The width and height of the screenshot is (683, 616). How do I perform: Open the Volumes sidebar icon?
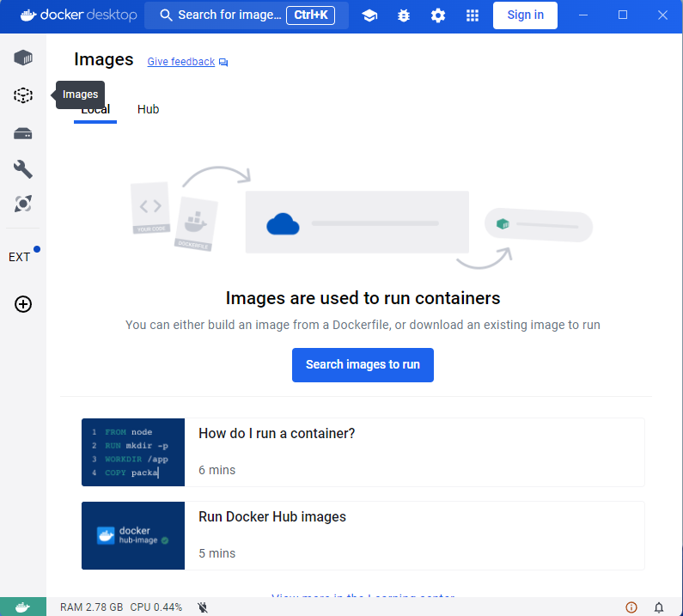23,133
